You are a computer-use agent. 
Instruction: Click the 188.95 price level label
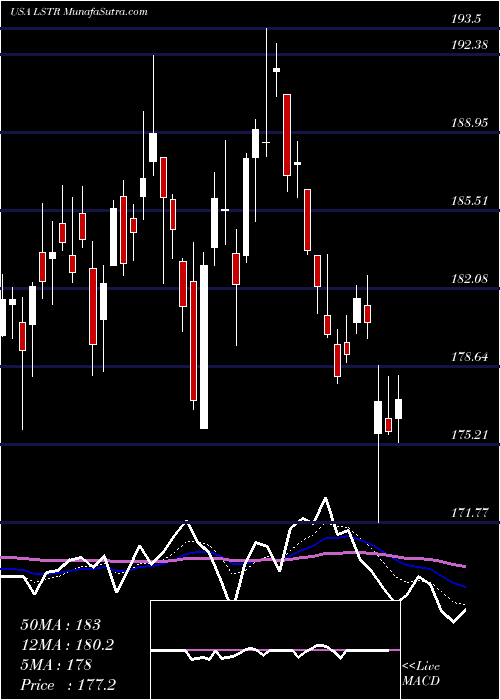[470, 123]
